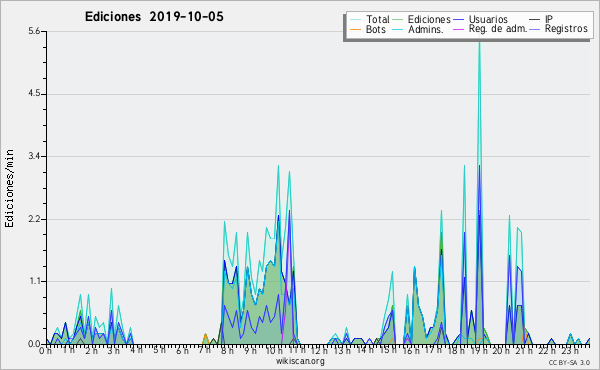600x370 pixels.
Task: Select the 'Reg. de adm.' legend entry
Action: 490,29
